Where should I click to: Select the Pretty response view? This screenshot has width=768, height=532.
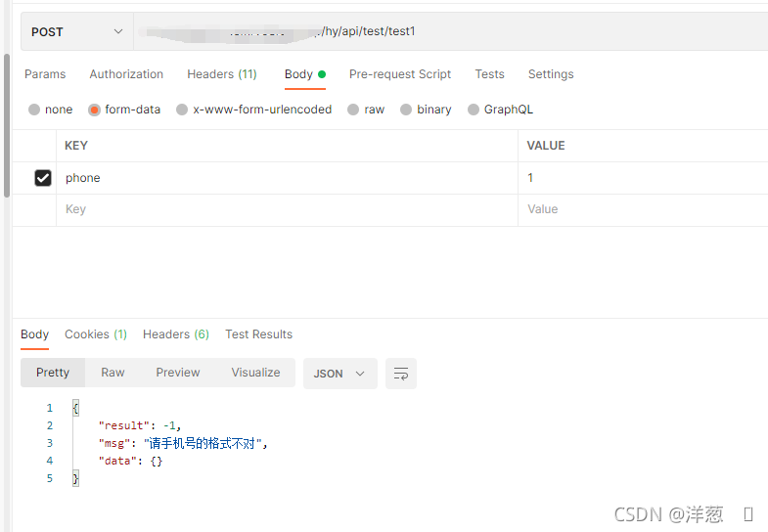pos(53,373)
